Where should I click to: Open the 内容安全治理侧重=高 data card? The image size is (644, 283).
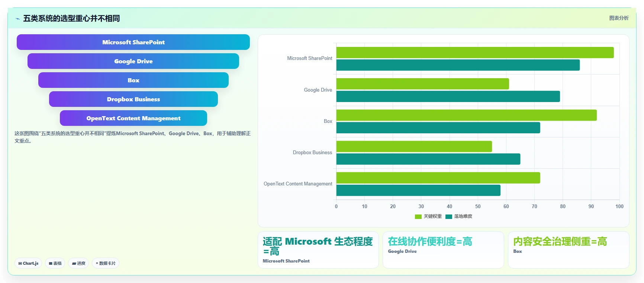(569, 250)
